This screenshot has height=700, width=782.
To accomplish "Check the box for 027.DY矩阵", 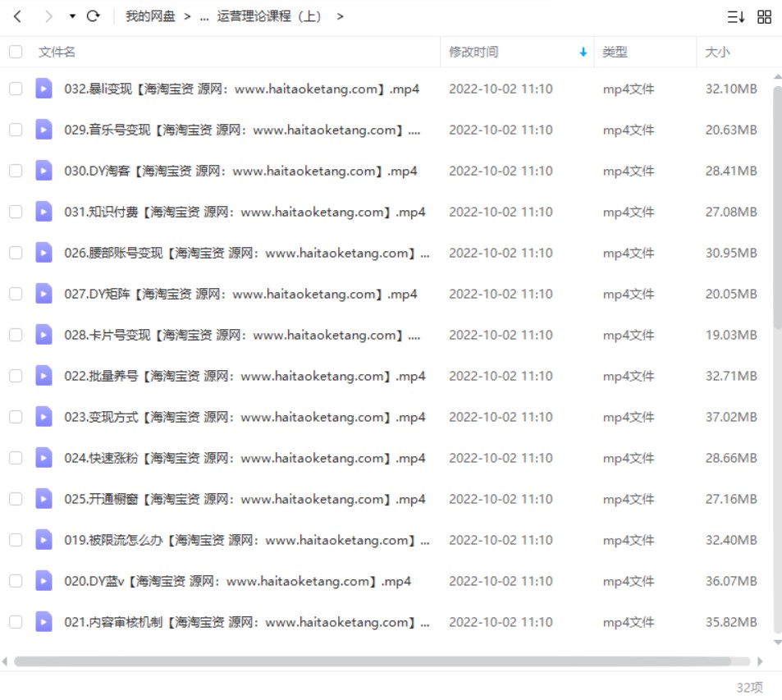I will [x=16, y=294].
